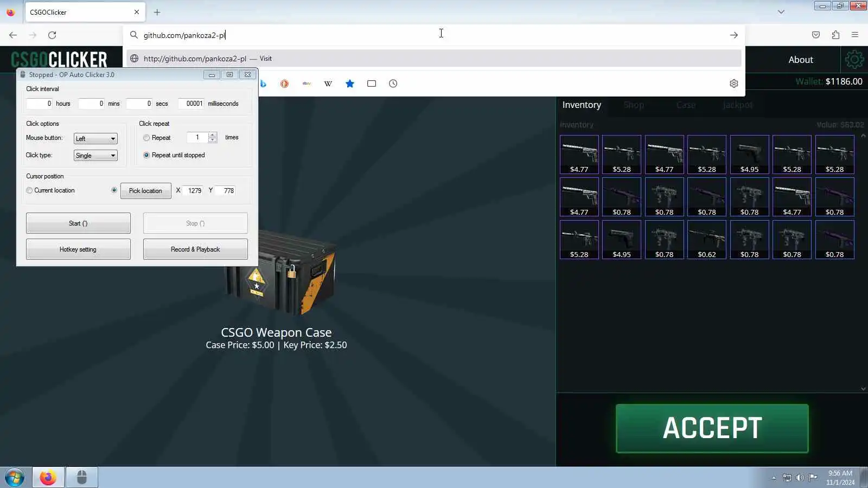
Task: Click the mins interval field
Action: tap(91, 104)
